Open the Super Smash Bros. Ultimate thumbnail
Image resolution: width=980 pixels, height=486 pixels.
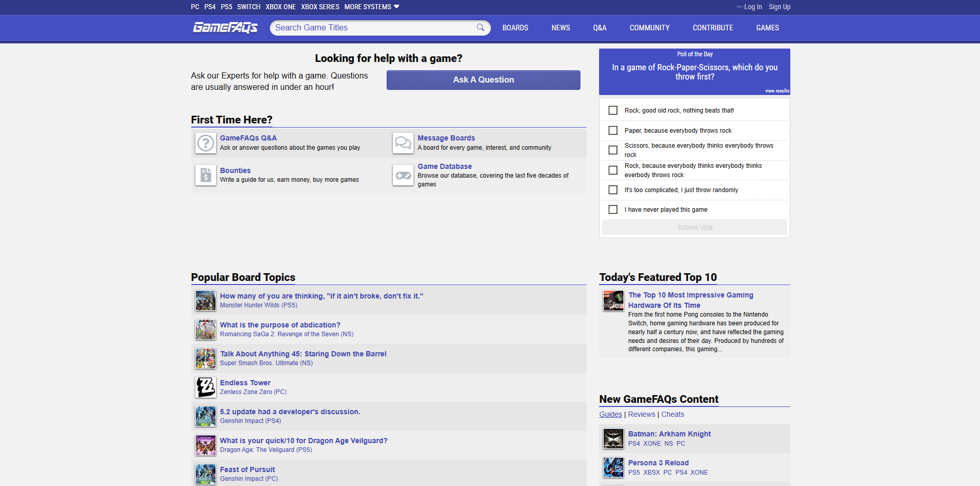(206, 358)
